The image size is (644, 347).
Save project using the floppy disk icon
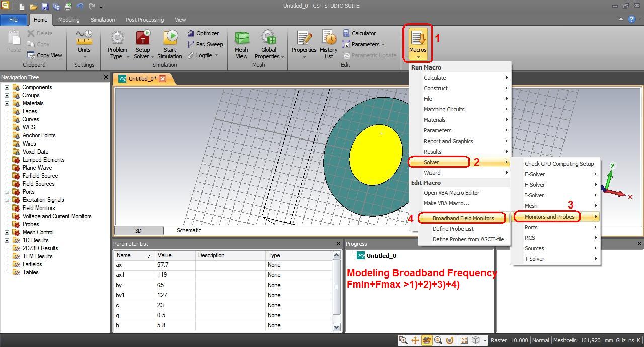coord(45,6)
